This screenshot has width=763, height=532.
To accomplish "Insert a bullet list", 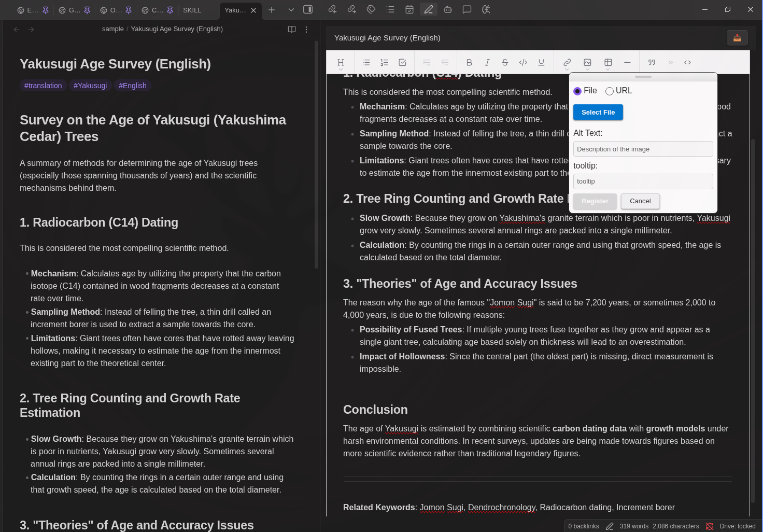I will pos(366,62).
